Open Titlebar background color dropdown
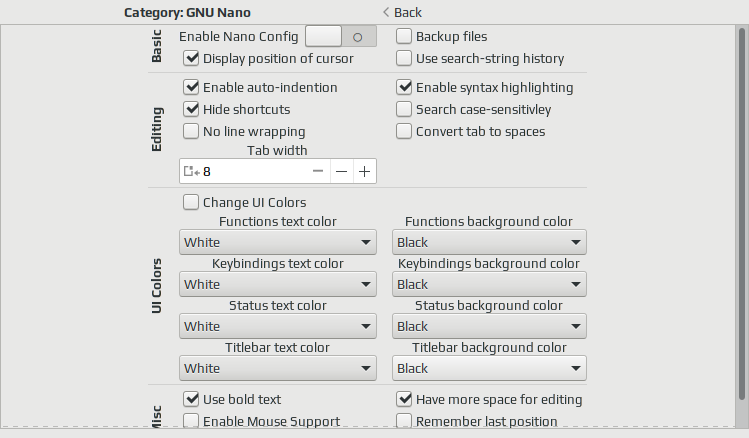Image resolution: width=749 pixels, height=438 pixels. tap(489, 368)
